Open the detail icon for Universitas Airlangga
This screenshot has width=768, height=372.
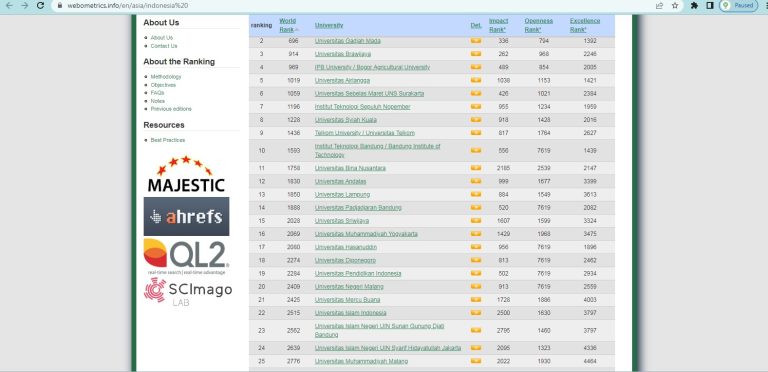(x=476, y=80)
